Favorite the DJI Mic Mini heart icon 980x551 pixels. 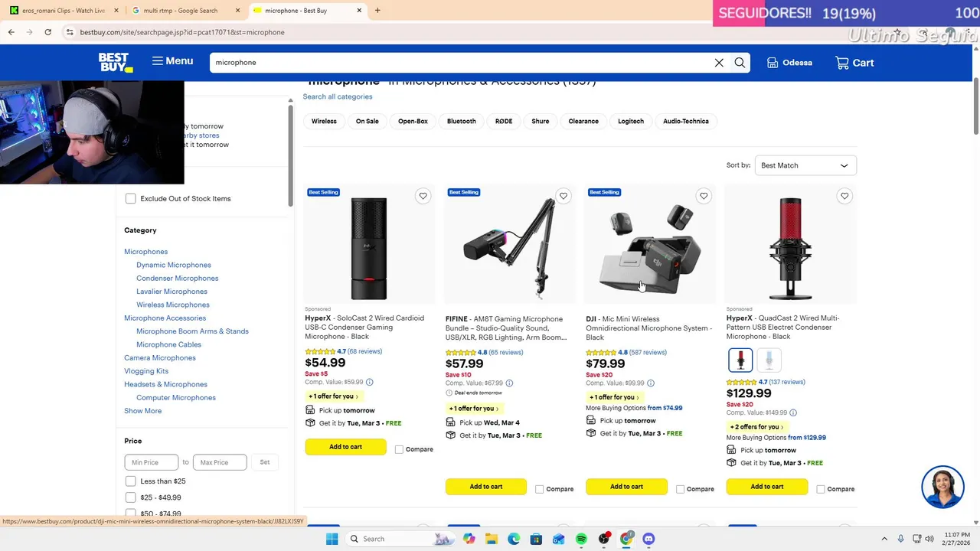coord(704,196)
